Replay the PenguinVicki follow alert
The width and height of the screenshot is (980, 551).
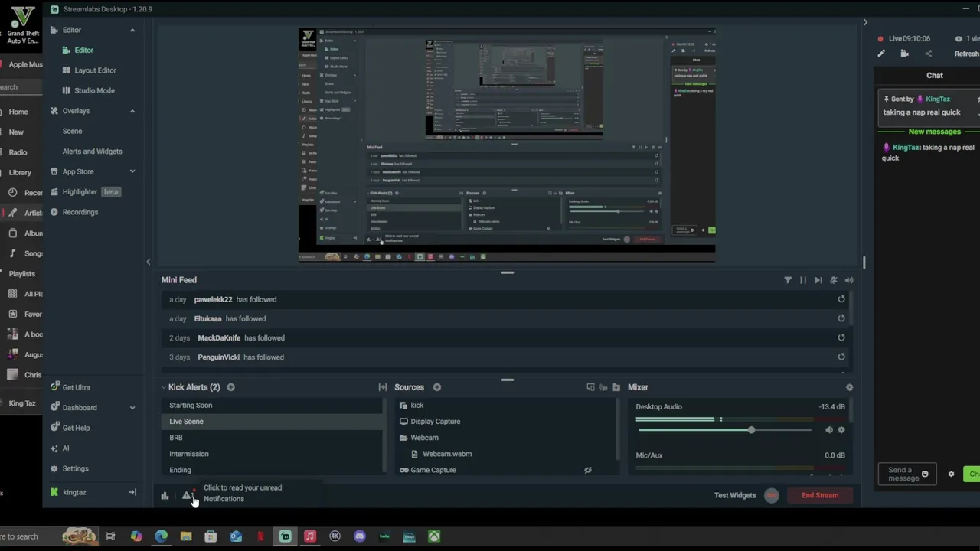[x=841, y=357]
